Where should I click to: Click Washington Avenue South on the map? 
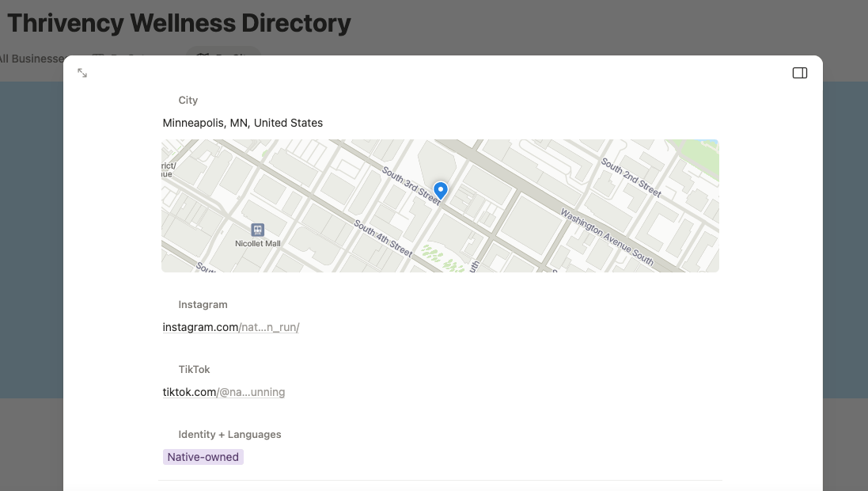tap(607, 237)
